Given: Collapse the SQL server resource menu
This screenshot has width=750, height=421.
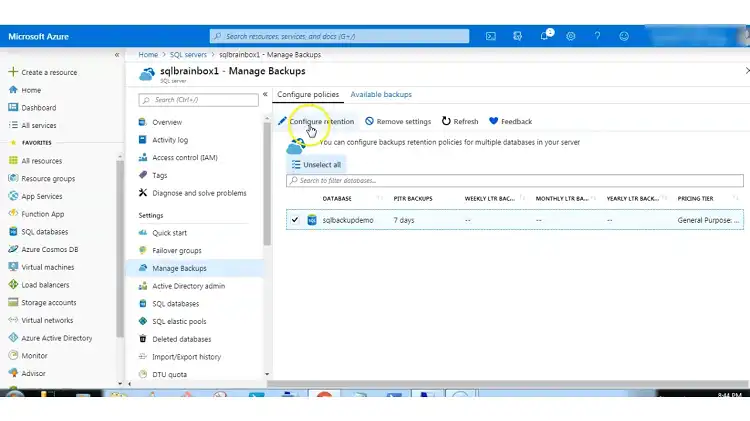Looking at the screenshot, I should 265,95.
